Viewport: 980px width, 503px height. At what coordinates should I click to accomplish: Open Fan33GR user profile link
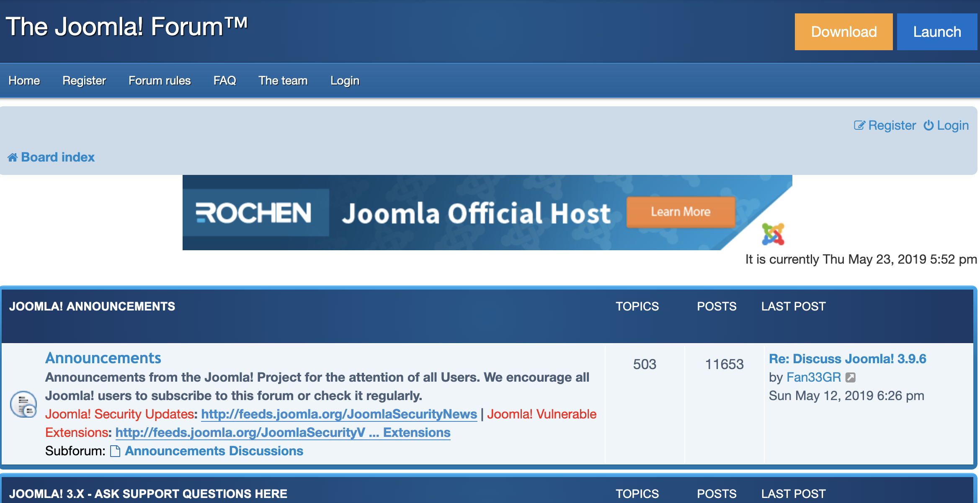tap(813, 377)
